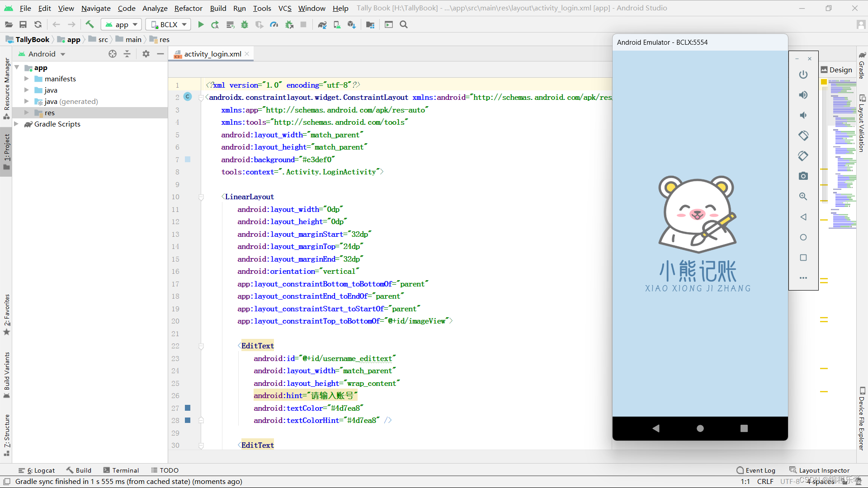Collapse the LinearLayout code block at line 10
This screenshot has height=488, width=868.
click(x=201, y=197)
